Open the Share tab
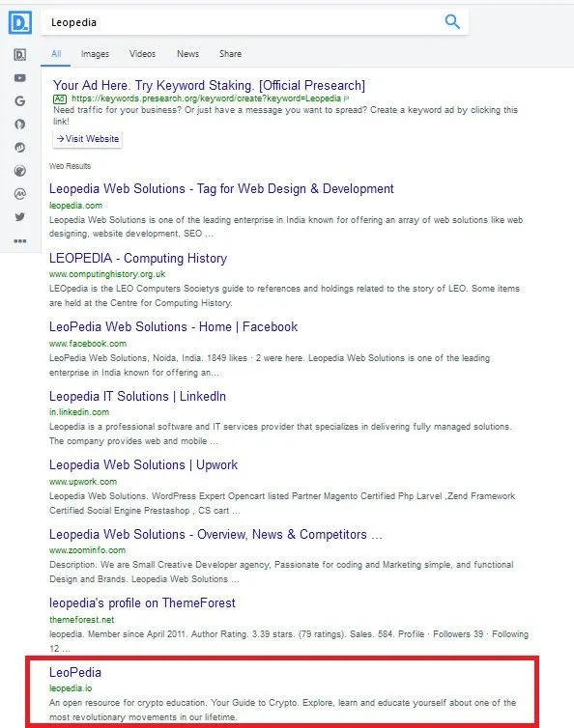 coord(230,54)
